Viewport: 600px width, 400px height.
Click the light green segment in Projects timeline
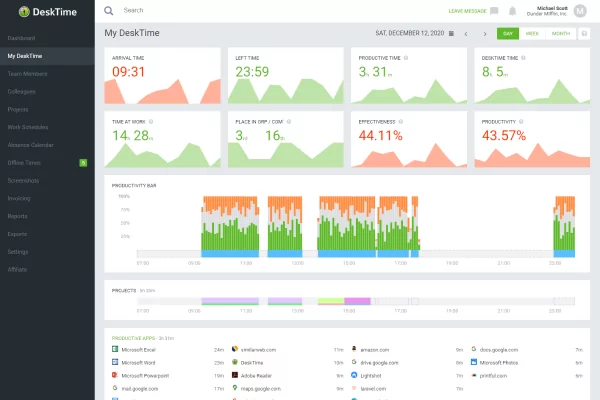coord(331,301)
